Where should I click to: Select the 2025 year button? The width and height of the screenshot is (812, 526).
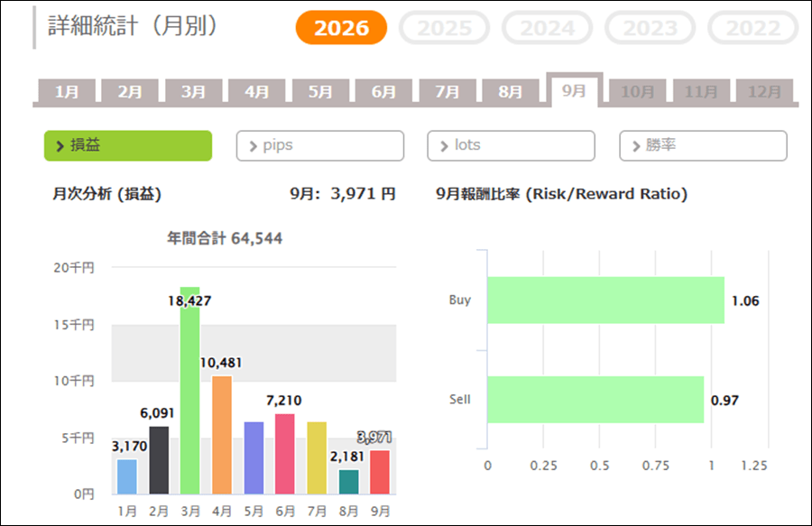pos(444,27)
